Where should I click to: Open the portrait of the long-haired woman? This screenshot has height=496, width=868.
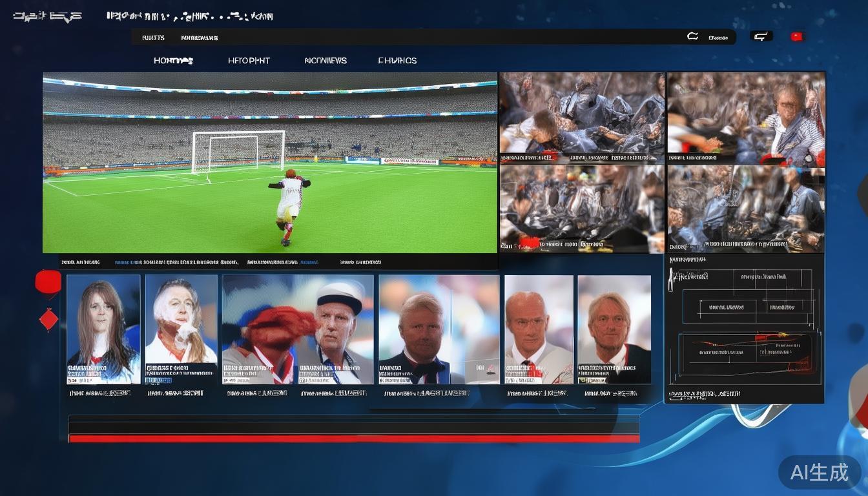click(103, 329)
